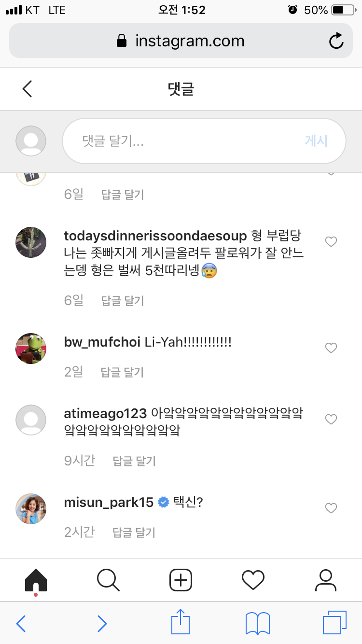The width and height of the screenshot is (362, 644).
Task: Tap the new post plus icon
Action: pos(181,580)
